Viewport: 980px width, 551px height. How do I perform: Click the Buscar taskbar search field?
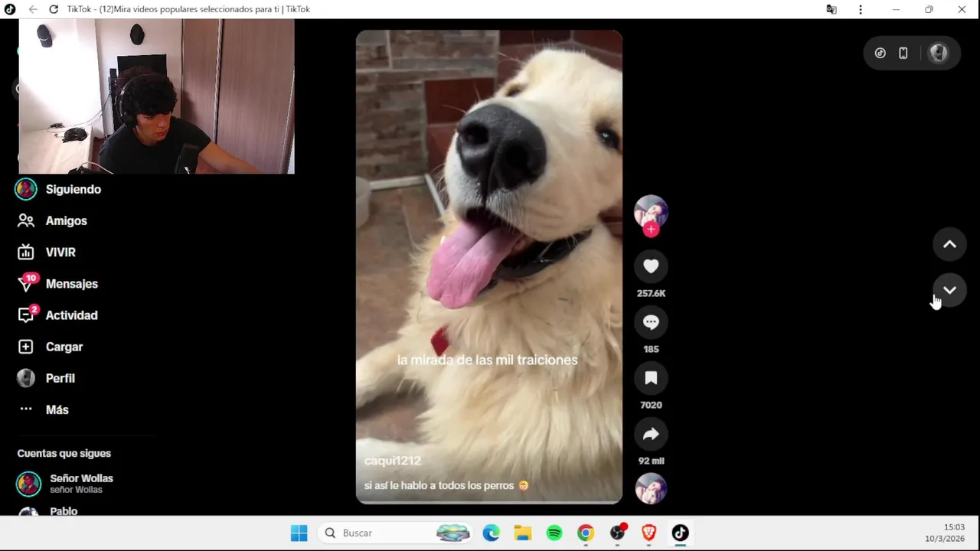tap(397, 533)
